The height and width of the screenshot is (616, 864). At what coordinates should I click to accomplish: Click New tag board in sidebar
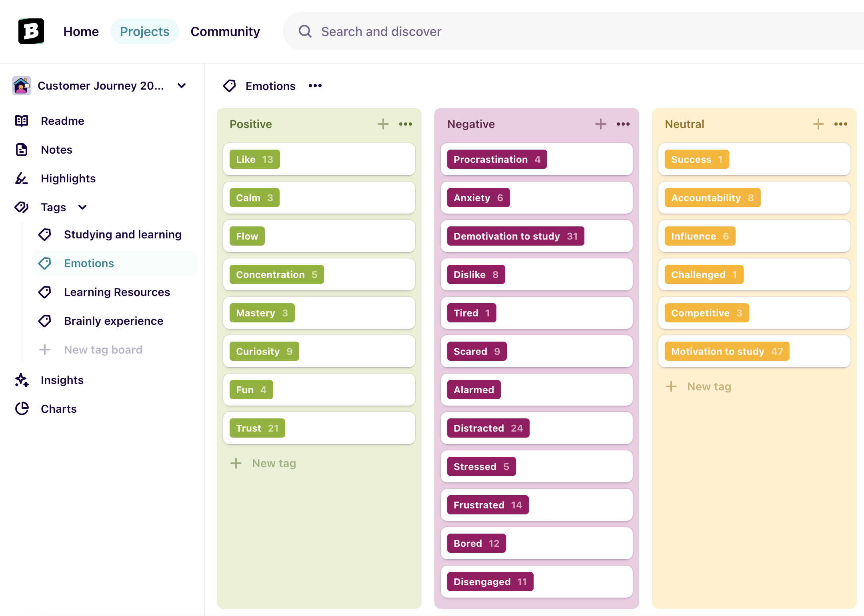point(115,350)
